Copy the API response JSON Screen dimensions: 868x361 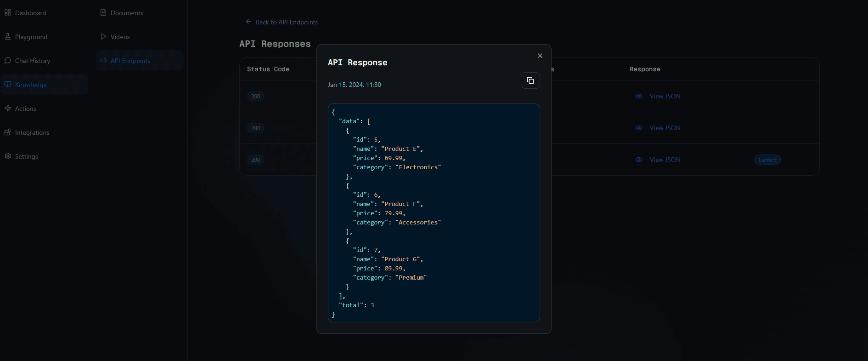[x=530, y=80]
